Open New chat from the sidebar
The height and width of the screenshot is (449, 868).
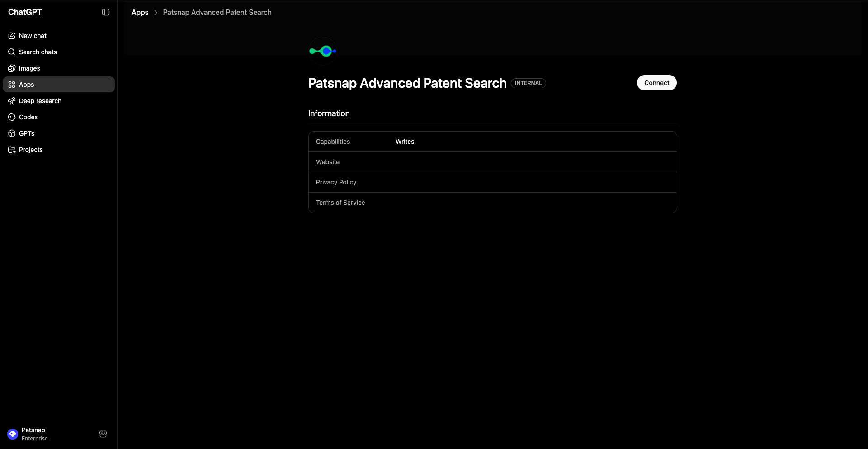point(59,36)
